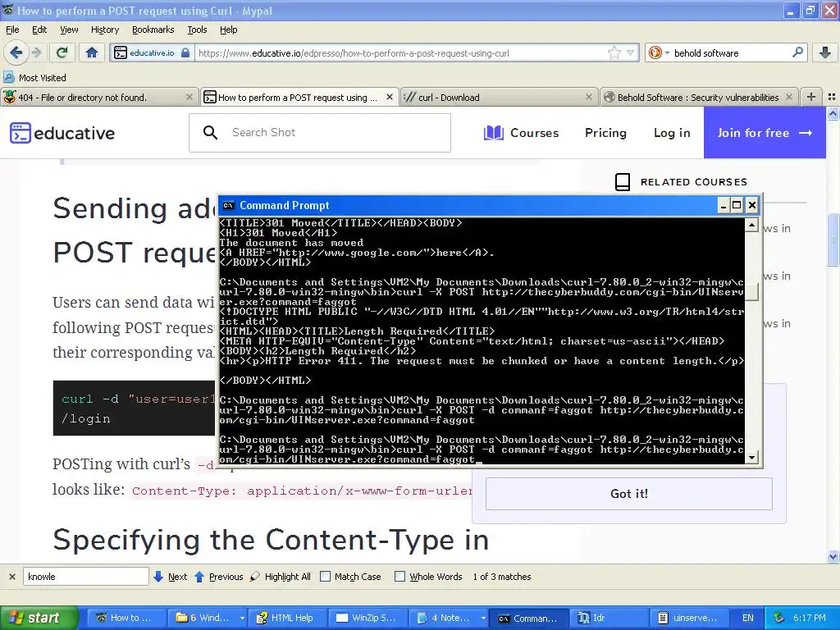Open the Pricing page
The height and width of the screenshot is (630, 840).
coord(605,133)
